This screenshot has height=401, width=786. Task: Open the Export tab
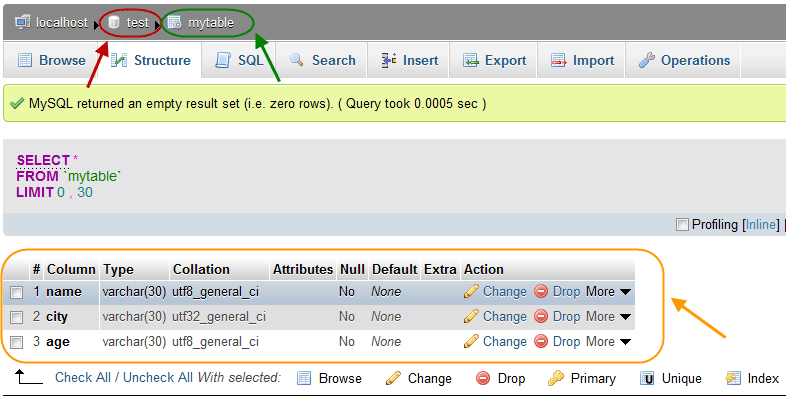point(494,60)
